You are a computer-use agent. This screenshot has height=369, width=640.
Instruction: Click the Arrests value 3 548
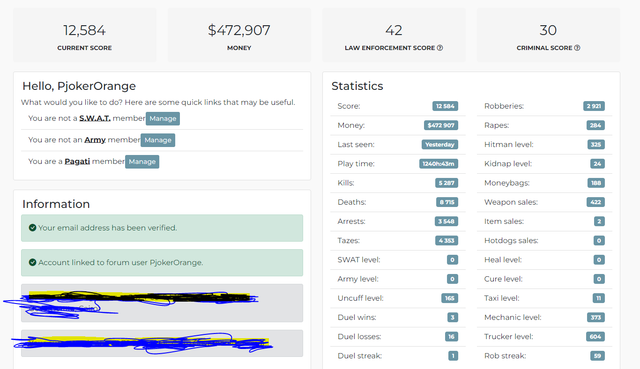click(x=447, y=221)
